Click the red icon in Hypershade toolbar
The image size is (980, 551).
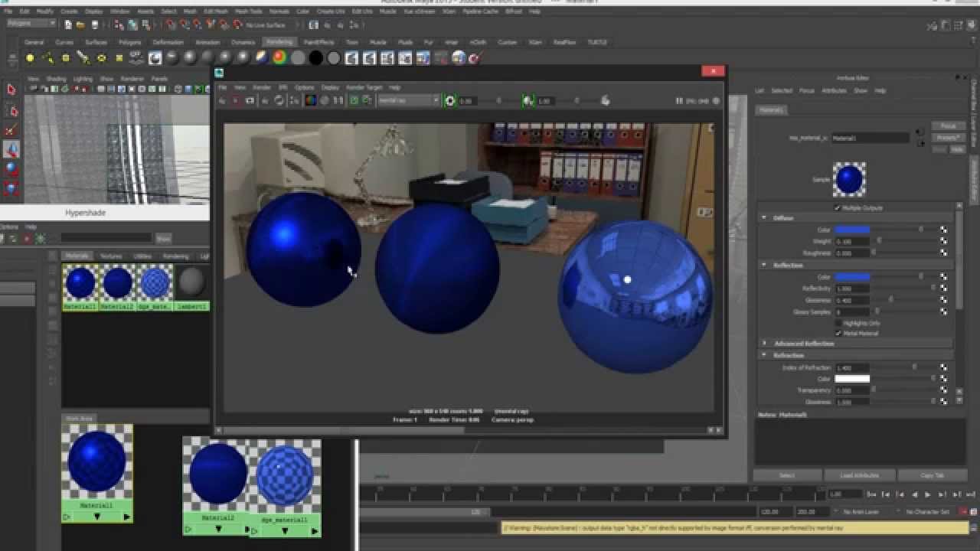26,239
